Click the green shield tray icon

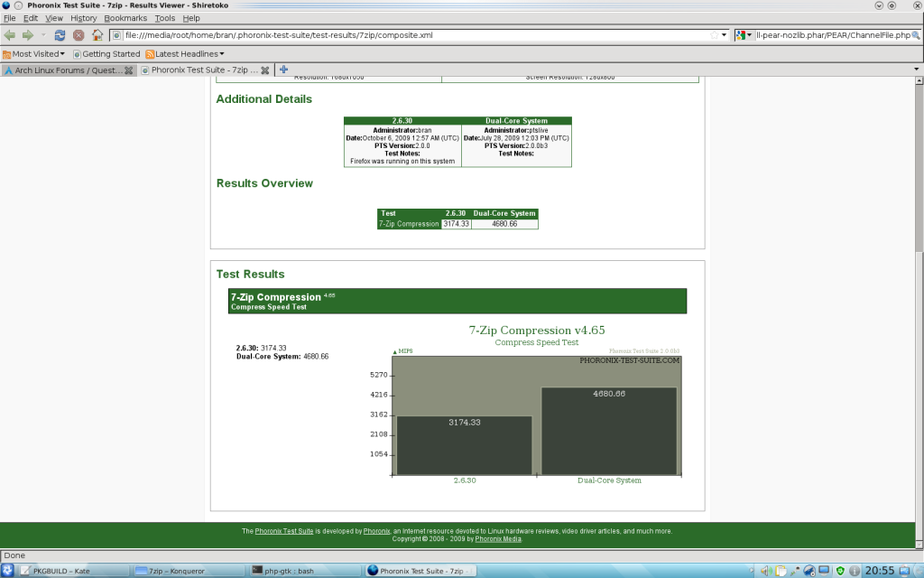click(x=840, y=571)
